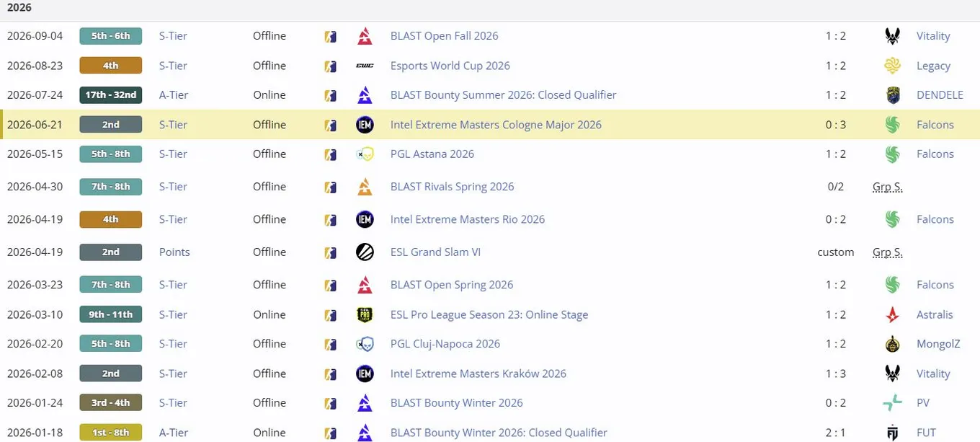Click EWC logo icon for Esports World Cup
Screen dimensions: 980x442
tap(365, 66)
